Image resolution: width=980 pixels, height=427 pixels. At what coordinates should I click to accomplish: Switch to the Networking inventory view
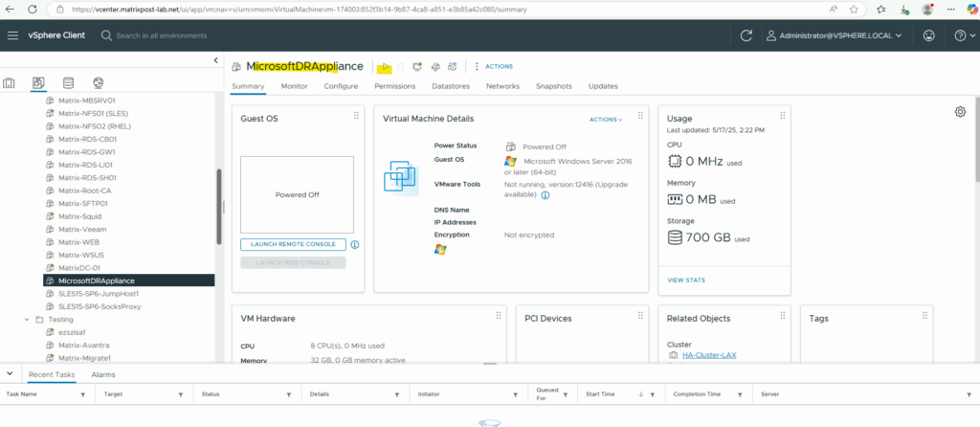[98, 83]
